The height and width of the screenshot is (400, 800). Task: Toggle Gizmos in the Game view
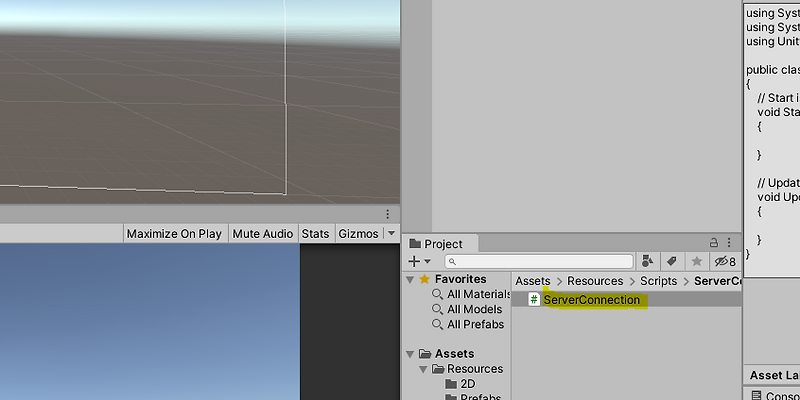(x=358, y=234)
